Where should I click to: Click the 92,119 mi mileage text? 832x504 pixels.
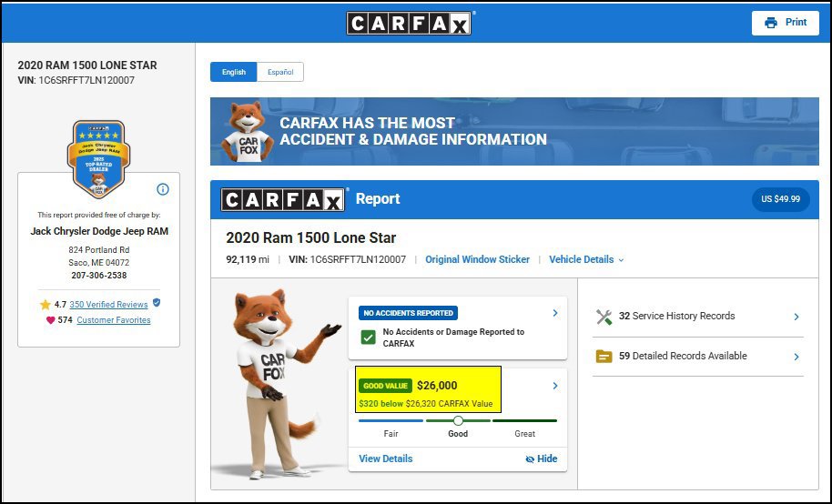(x=248, y=259)
